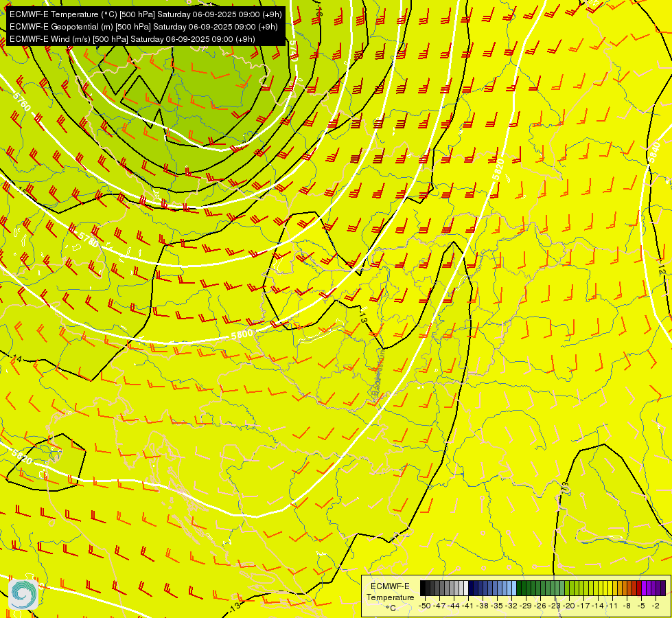The height and width of the screenshot is (618, 672).
Task: Select the ECMWF-E Temperature (°C) title line
Action: pos(146,14)
